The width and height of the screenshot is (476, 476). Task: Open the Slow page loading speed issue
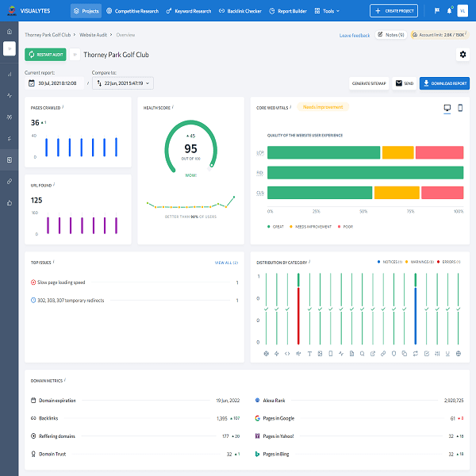click(61, 282)
